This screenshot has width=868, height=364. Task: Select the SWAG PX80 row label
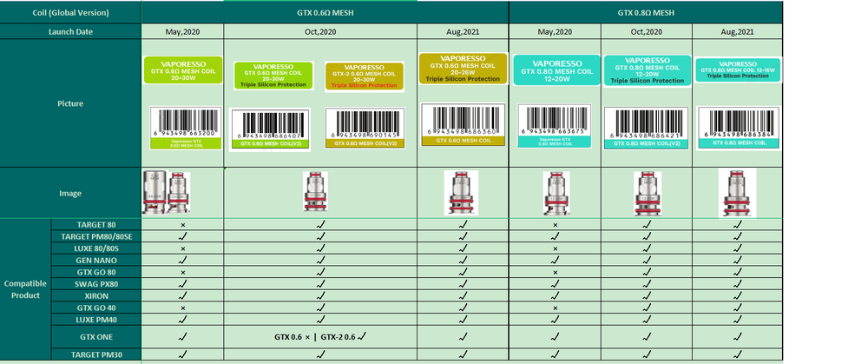96,284
